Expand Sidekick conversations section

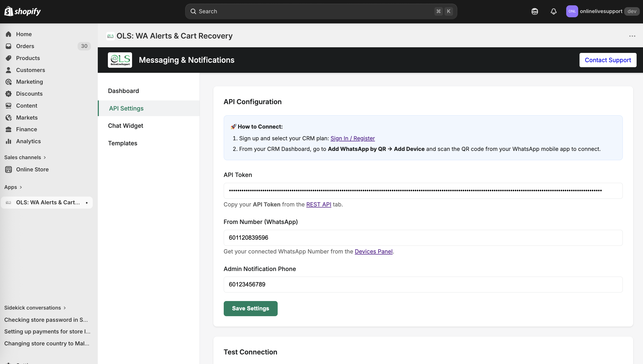click(35, 308)
